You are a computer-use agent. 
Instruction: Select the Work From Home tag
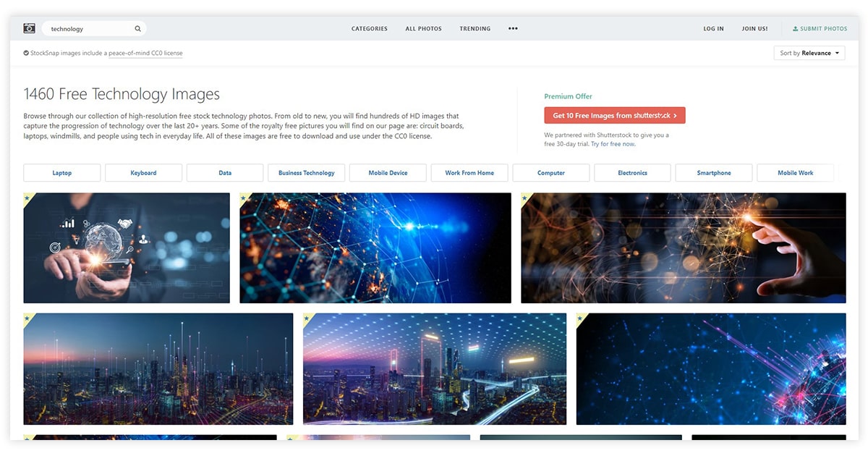pos(469,173)
